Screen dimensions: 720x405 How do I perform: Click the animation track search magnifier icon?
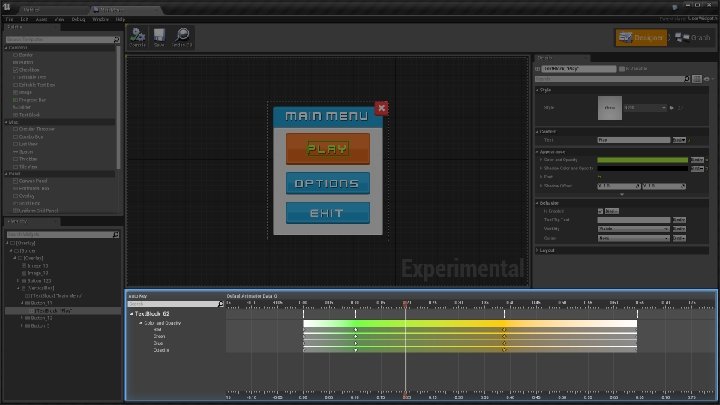220,304
